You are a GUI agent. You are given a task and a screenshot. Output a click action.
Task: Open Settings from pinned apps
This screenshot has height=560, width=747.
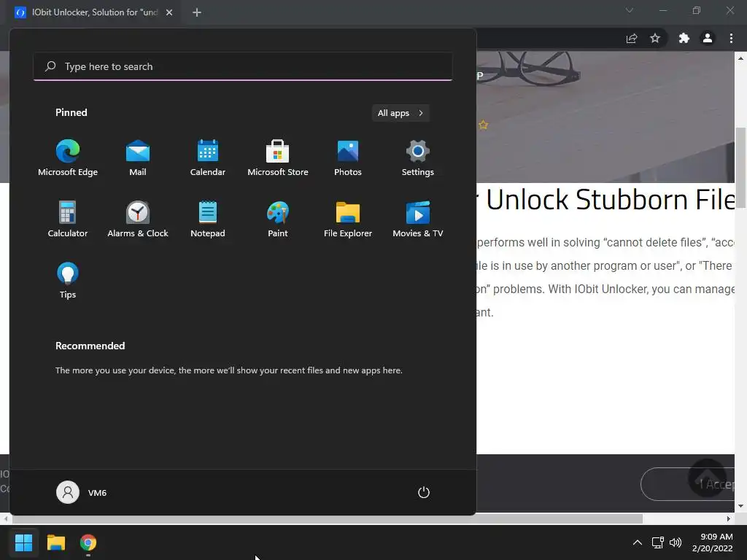click(x=418, y=157)
